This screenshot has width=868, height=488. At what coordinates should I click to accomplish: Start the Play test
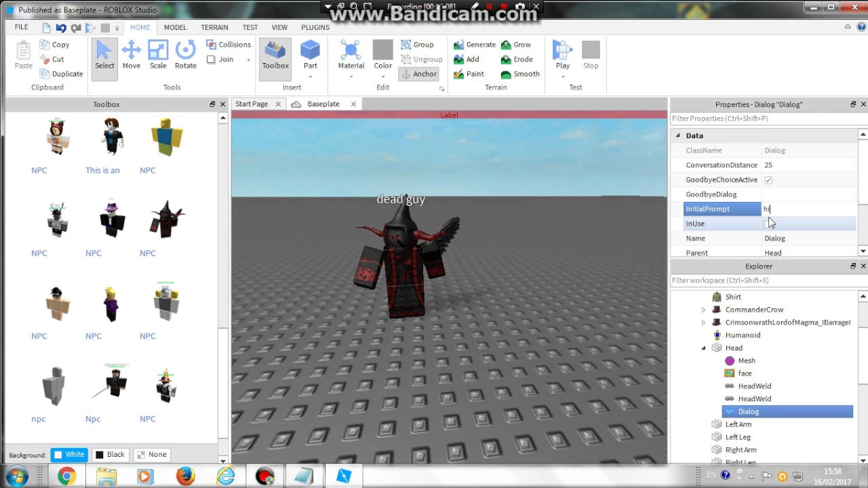pos(562,54)
